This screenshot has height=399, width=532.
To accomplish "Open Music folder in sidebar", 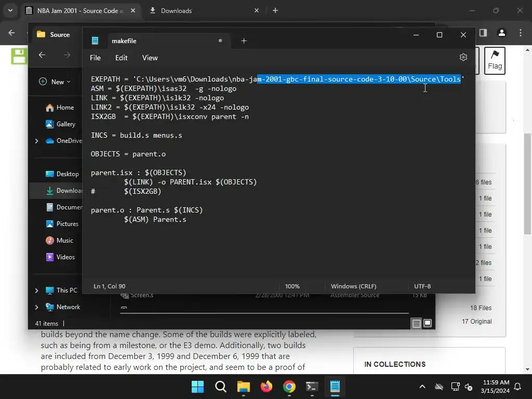I will [x=59, y=241].
